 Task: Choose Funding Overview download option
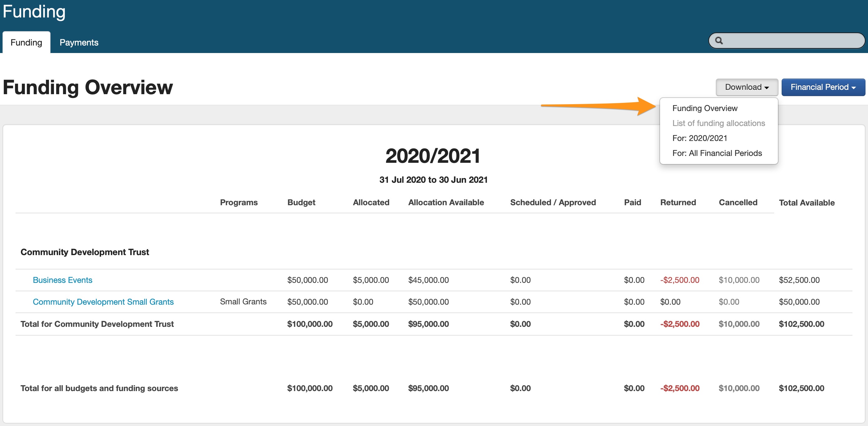tap(705, 108)
